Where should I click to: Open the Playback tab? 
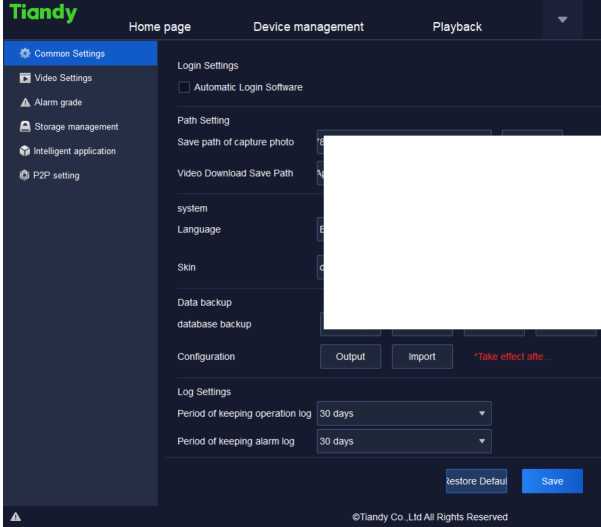[x=457, y=27]
